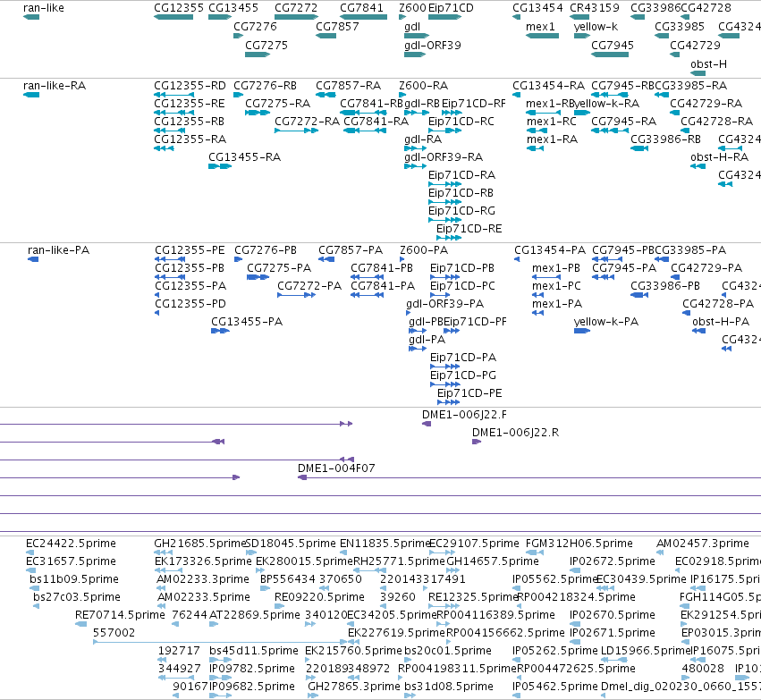Click the gdl-ORF39-PA protein label
761x700 pixels.
445,304
